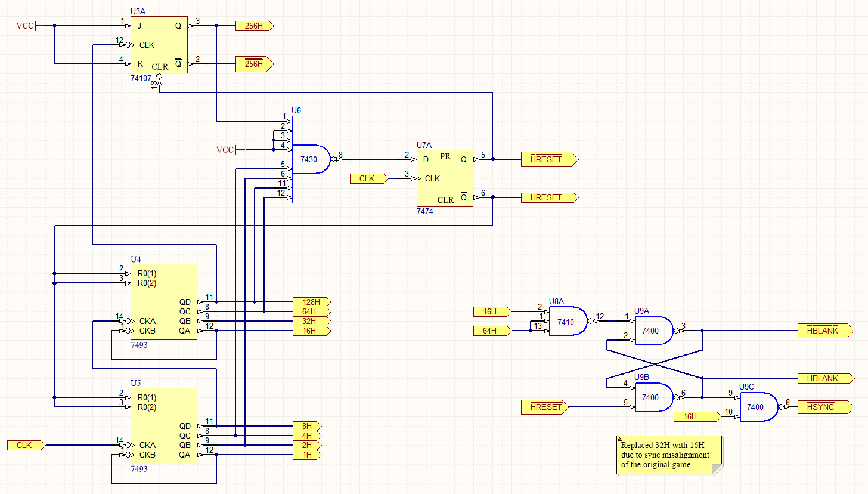Select the overlined 256H port on U3A pin 2
The height and width of the screenshot is (494, 868).
(255, 64)
